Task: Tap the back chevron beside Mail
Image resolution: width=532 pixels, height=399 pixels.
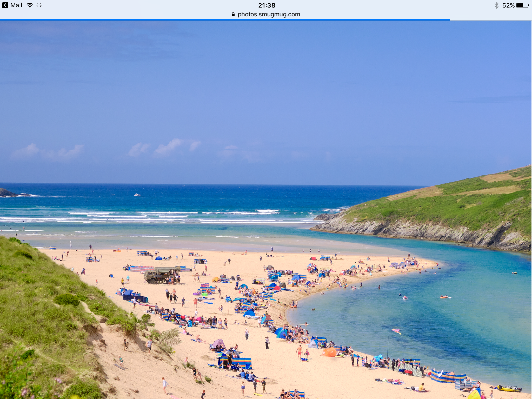Action: [x=5, y=5]
